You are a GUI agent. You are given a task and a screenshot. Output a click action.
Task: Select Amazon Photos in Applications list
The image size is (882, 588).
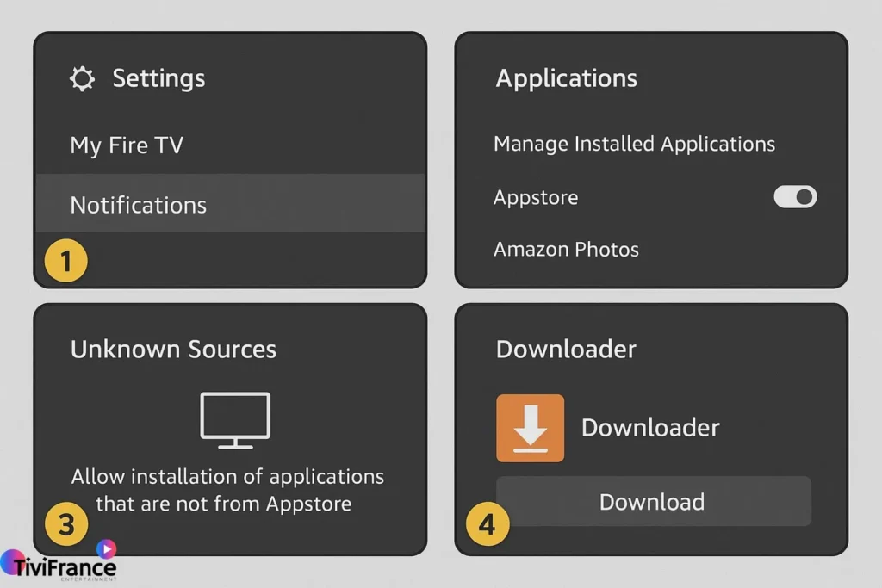[566, 249]
